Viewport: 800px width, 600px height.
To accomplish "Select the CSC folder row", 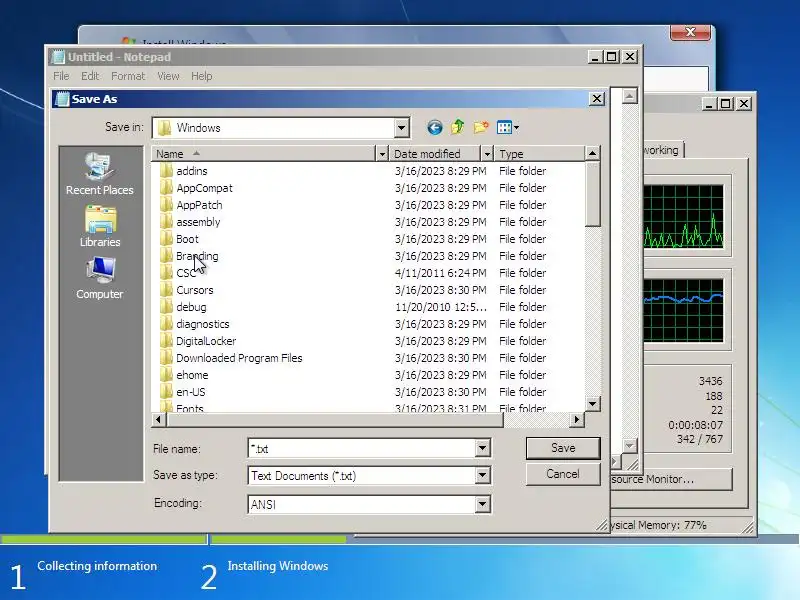I will click(368, 272).
